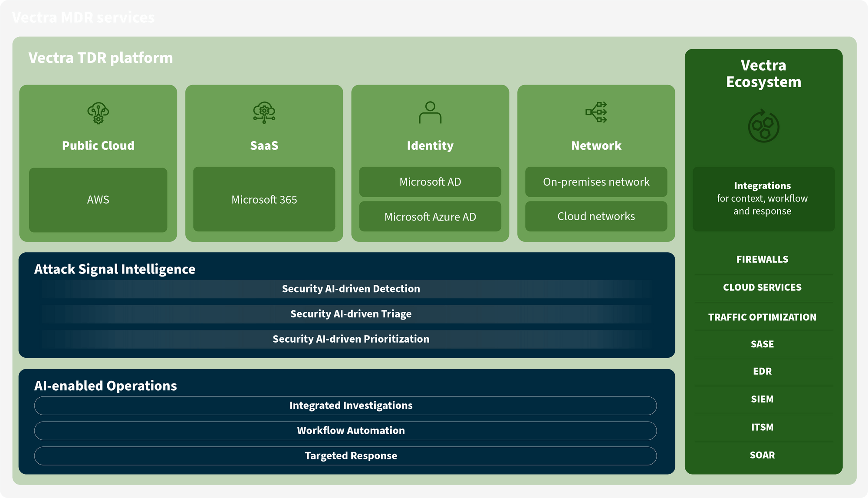Expand the AI-enabled Operations panel
The image size is (868, 498).
105,386
